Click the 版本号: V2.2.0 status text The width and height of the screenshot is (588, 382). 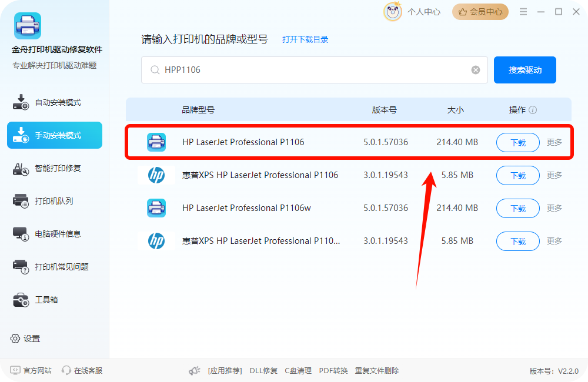pyautogui.click(x=554, y=371)
